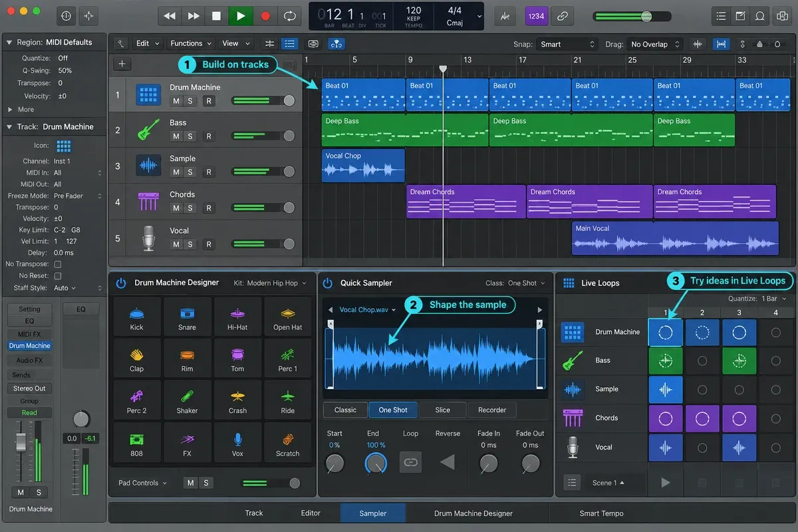The width and height of the screenshot is (798, 532).
Task: Select the Shaker drum pad
Action: point(188,401)
